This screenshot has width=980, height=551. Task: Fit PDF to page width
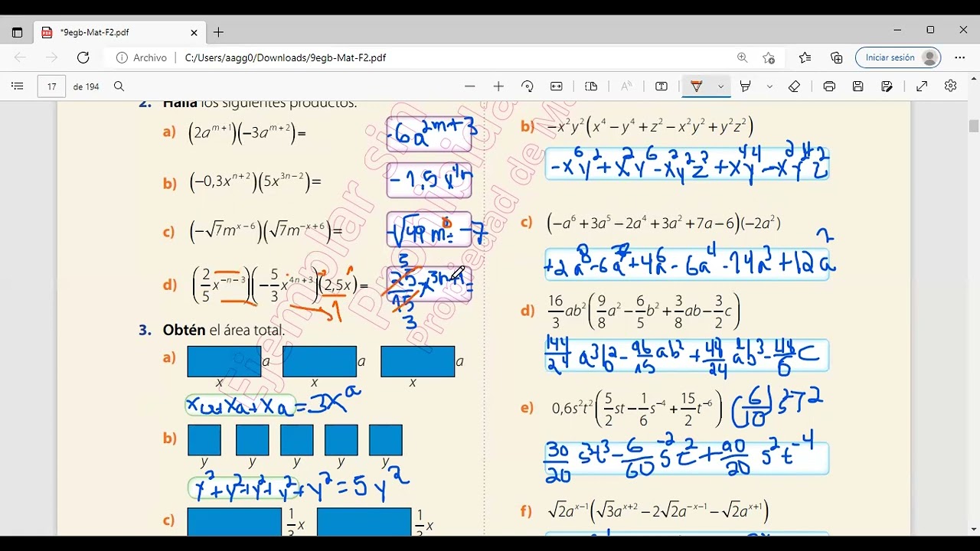tap(557, 86)
